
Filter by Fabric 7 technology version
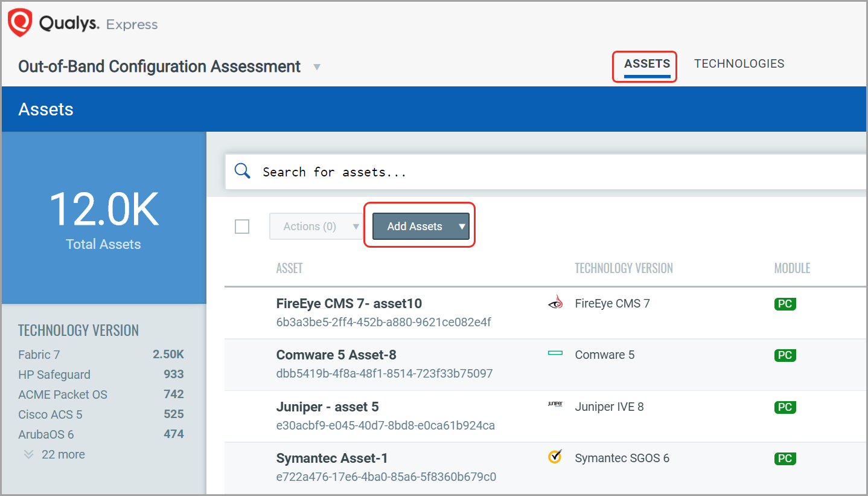(39, 355)
